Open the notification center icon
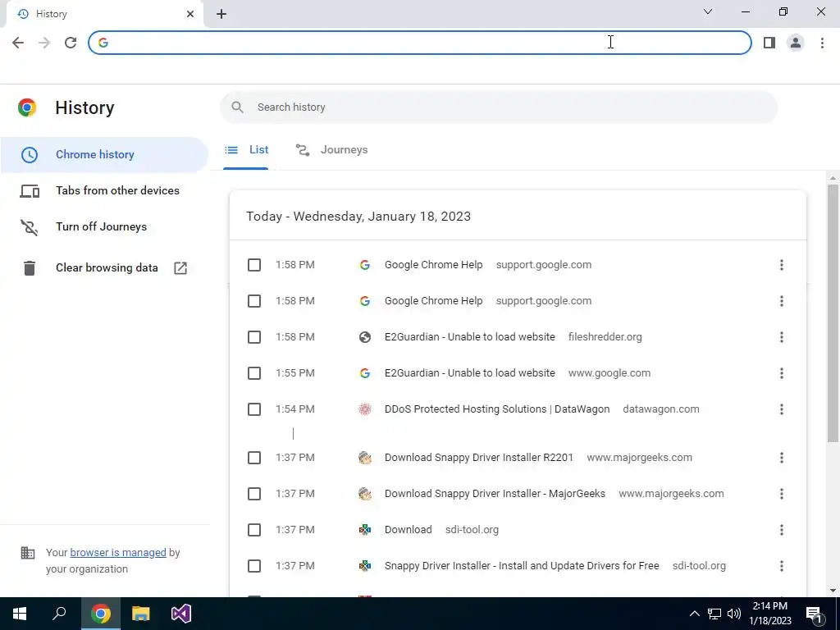840x630 pixels. pyautogui.click(x=814, y=614)
